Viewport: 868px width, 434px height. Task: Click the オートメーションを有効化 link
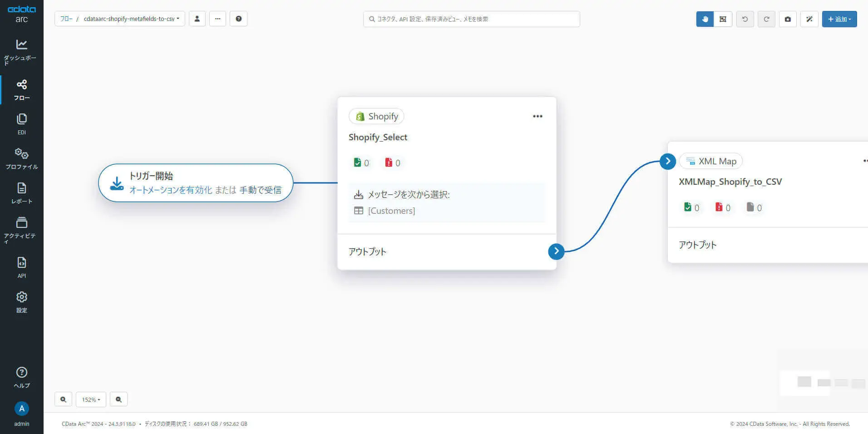pyautogui.click(x=171, y=190)
